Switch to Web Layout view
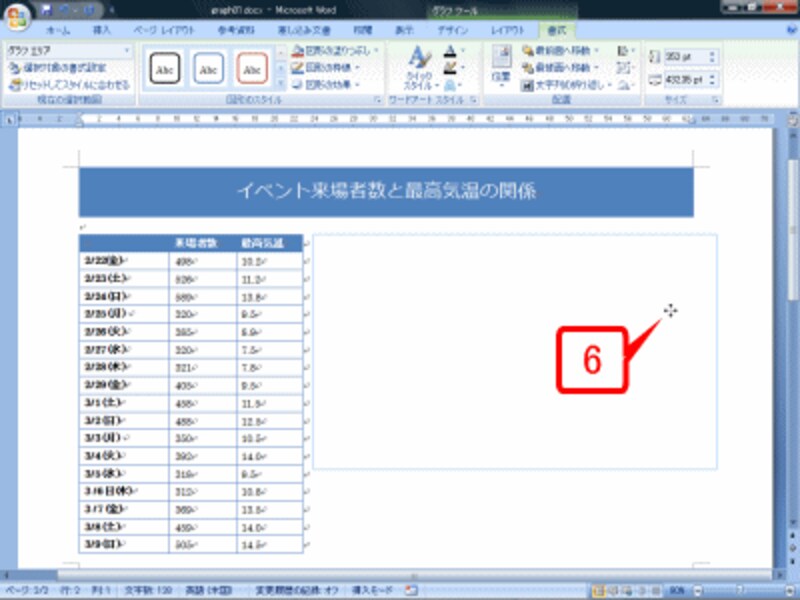This screenshot has width=800, height=600. (625, 591)
